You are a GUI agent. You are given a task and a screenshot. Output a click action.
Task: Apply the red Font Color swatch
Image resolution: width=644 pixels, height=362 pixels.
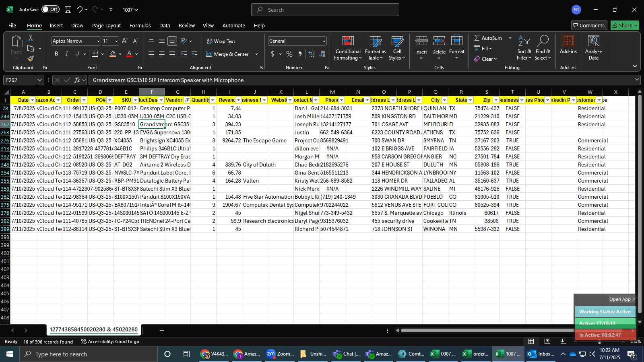129,54
